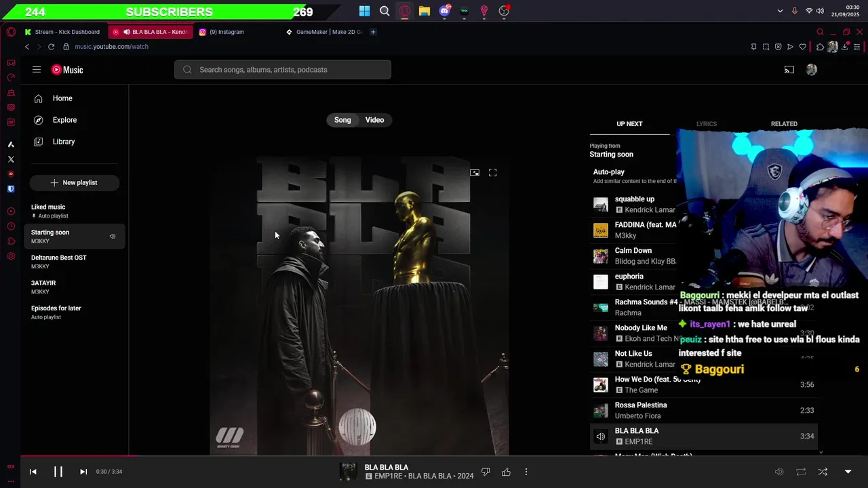Select the Starting soon playlist

pos(75,237)
